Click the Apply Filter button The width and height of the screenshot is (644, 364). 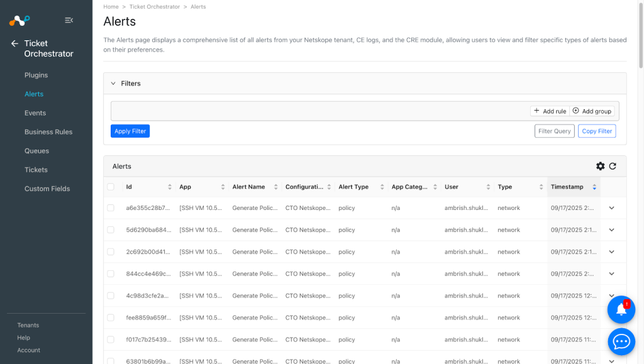(130, 131)
